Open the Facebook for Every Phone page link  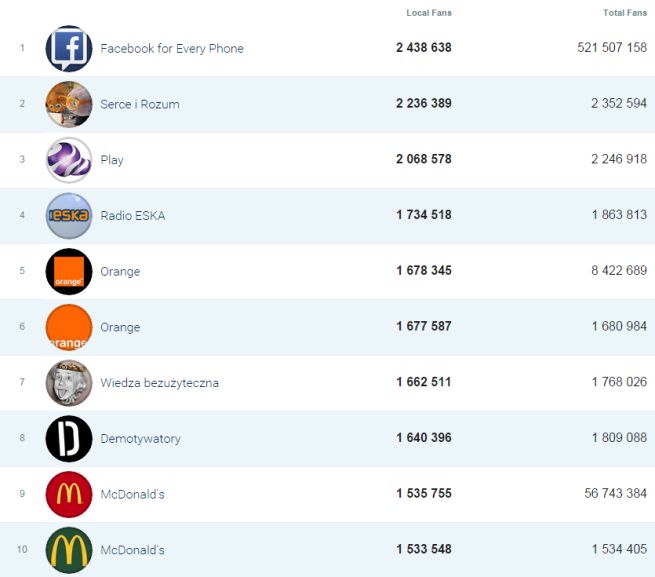pyautogui.click(x=172, y=49)
